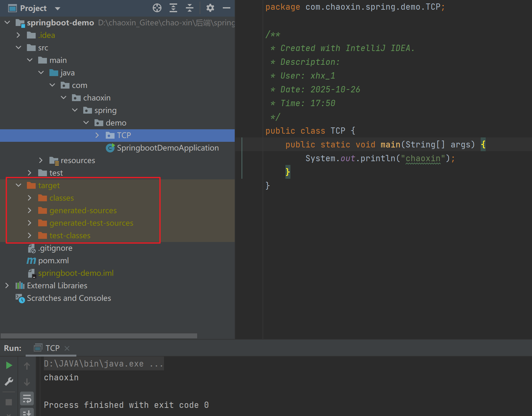Collapse the src folder
This screenshot has height=416, width=532.
(x=18, y=48)
